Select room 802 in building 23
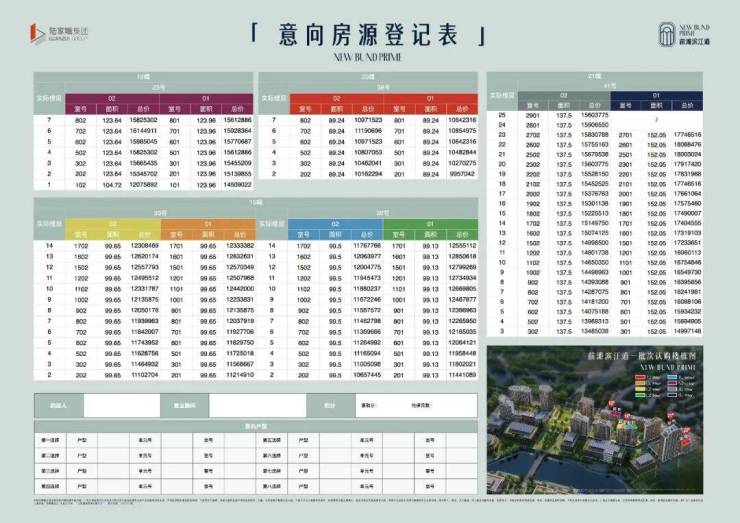The image size is (740, 523). click(81, 120)
